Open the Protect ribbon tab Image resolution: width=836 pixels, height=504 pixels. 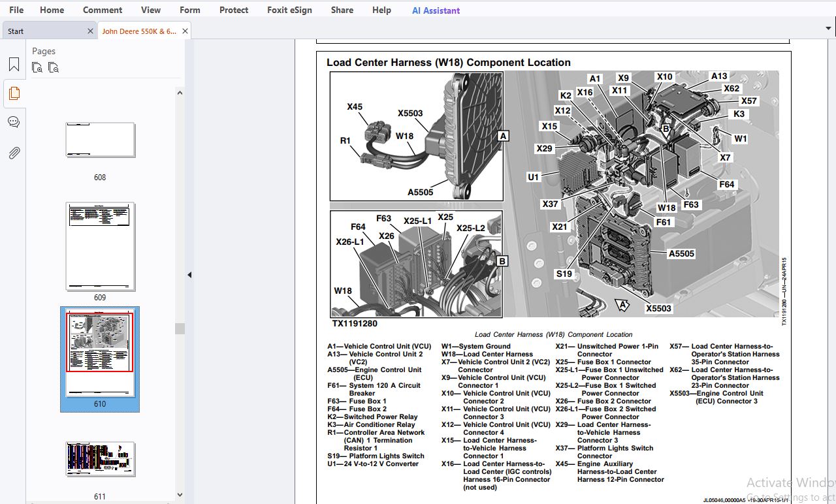pyautogui.click(x=234, y=10)
